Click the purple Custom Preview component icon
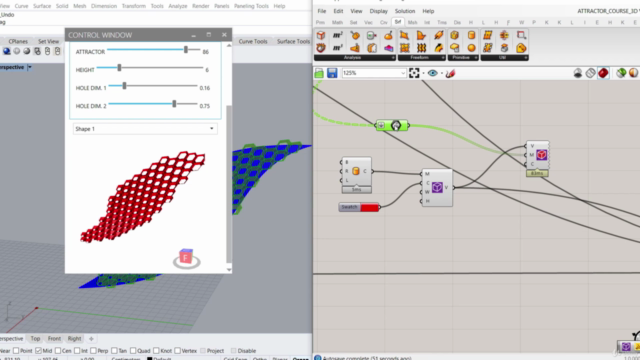 (x=437, y=187)
